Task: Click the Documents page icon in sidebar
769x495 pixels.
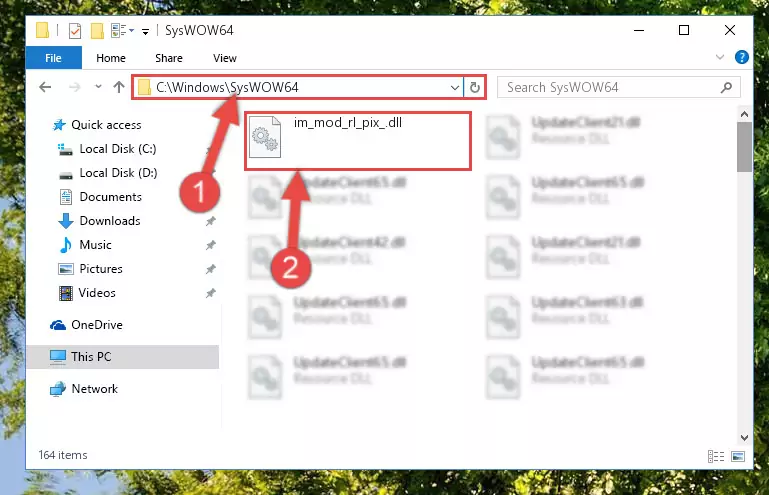Action: [66, 197]
